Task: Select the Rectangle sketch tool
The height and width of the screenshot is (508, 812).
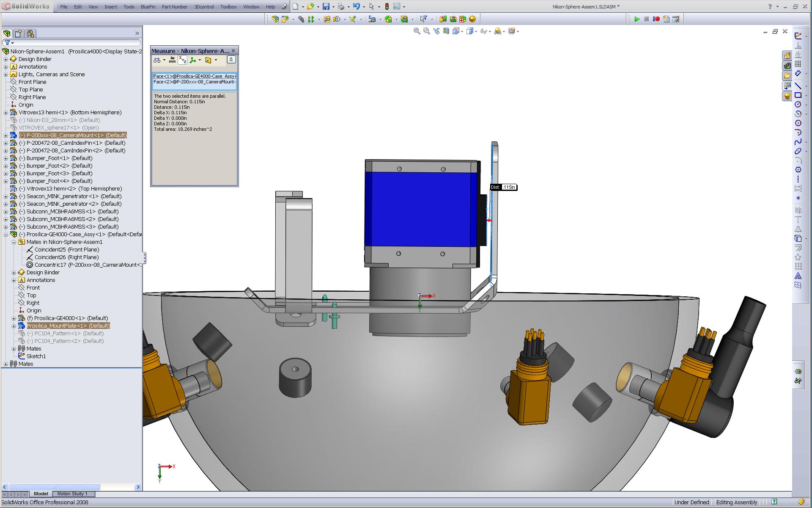Action: (x=798, y=95)
